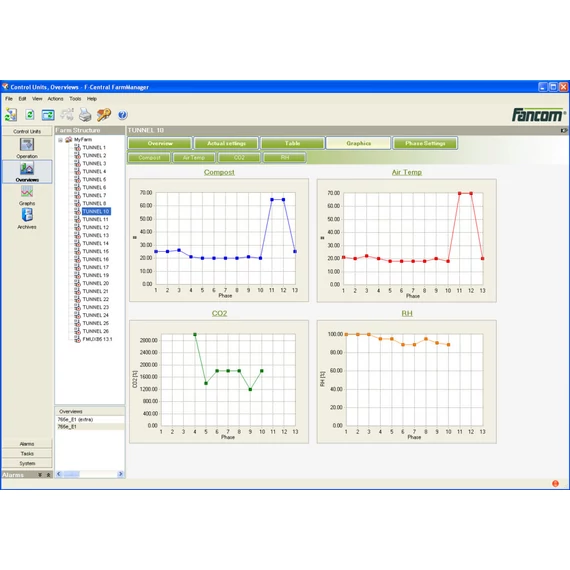Click the scroll-left arrow in Overviews panel

tap(59, 474)
